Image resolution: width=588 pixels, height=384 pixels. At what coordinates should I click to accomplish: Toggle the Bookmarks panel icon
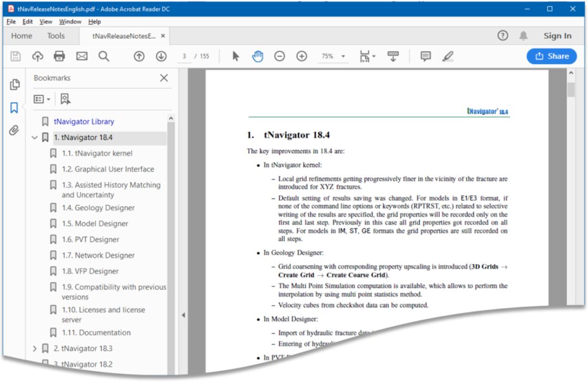coord(14,108)
